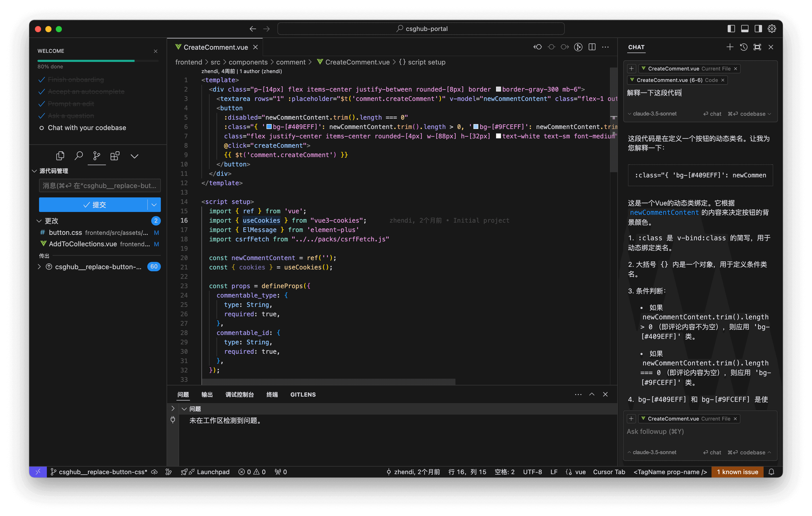Start a new chat with plus icon
Viewport: 812px width, 516px height.
pyautogui.click(x=730, y=47)
